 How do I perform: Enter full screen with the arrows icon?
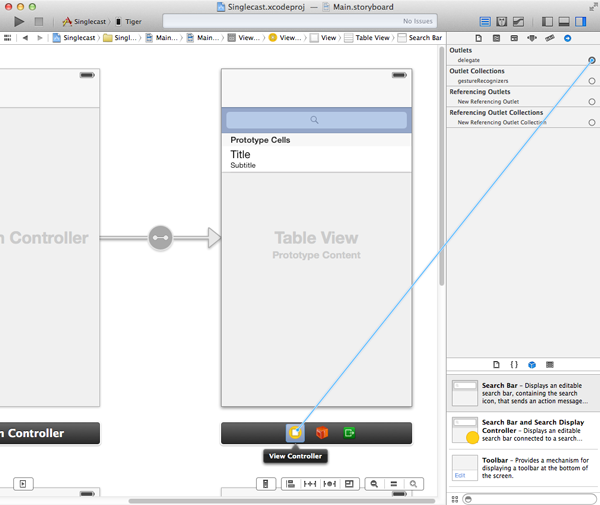(593, 7)
